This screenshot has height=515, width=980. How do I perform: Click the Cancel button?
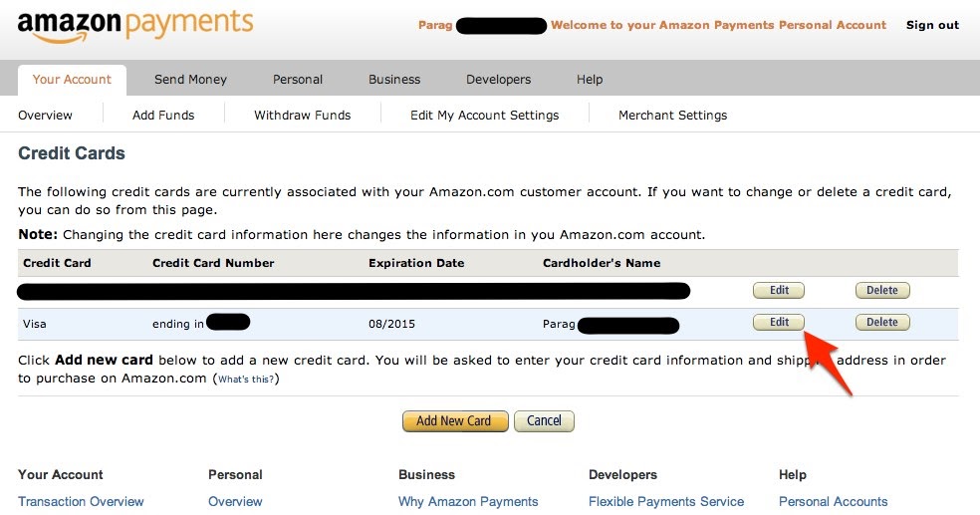(544, 421)
